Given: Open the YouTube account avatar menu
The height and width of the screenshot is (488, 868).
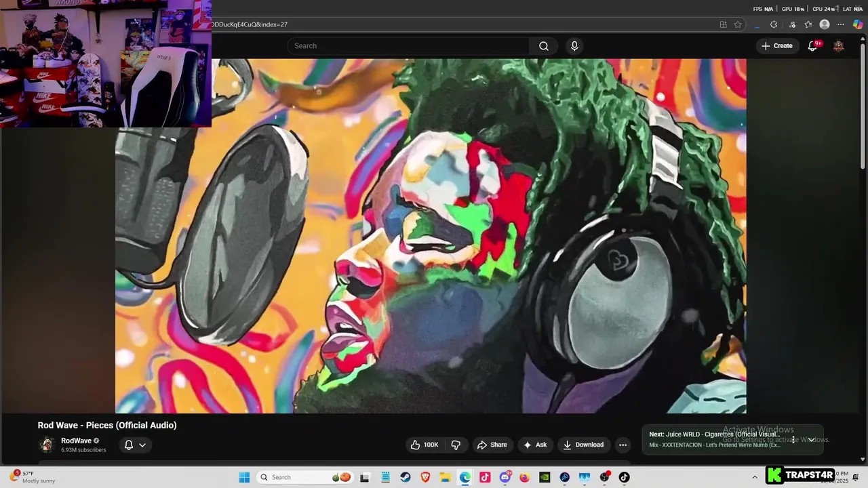Looking at the screenshot, I should tap(839, 46).
